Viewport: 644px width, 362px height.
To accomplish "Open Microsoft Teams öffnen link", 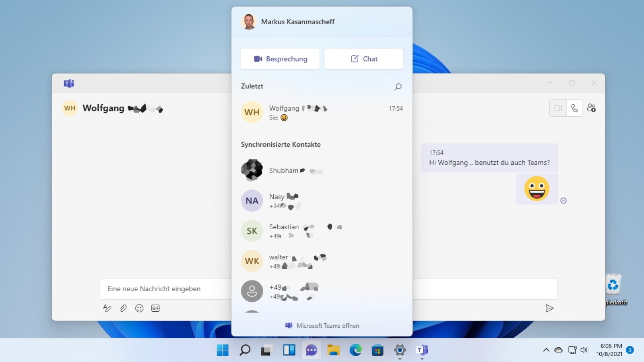I will 322,325.
